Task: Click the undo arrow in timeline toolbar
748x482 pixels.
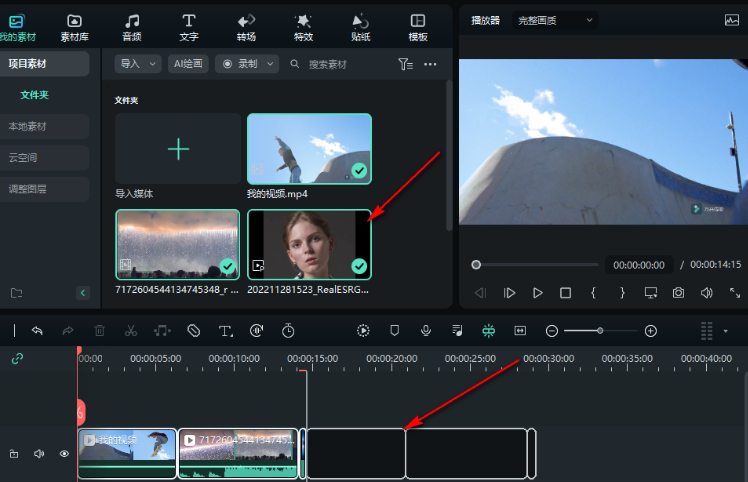Action: pos(37,330)
